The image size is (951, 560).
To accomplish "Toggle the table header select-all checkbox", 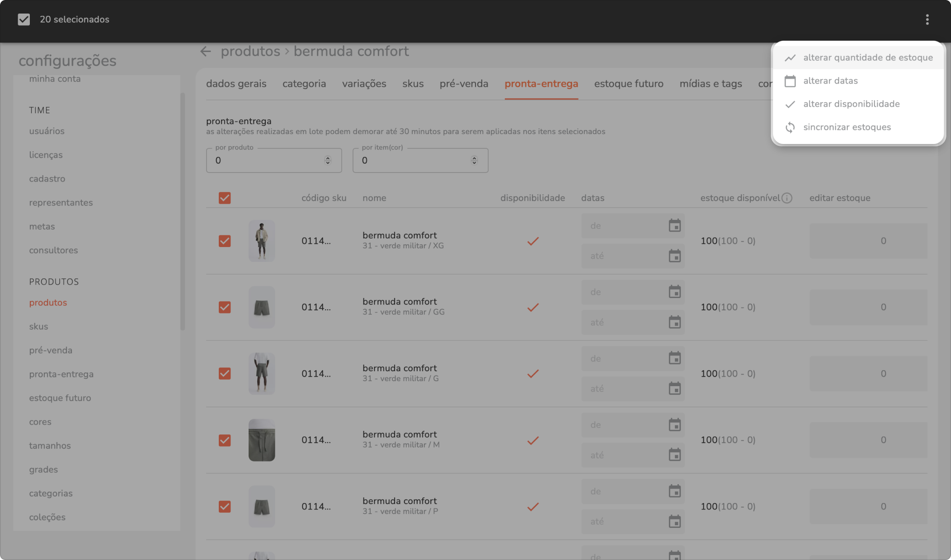I will pyautogui.click(x=225, y=198).
